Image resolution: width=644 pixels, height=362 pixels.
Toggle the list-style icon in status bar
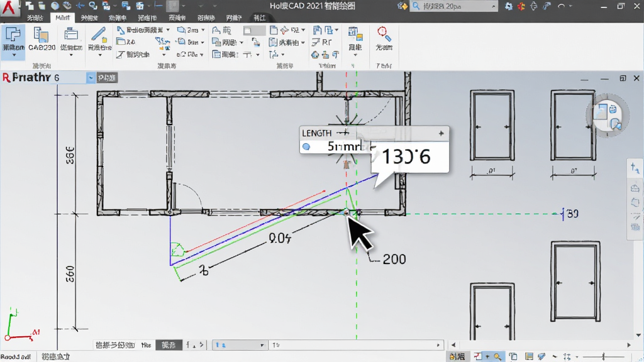[x=529, y=356]
